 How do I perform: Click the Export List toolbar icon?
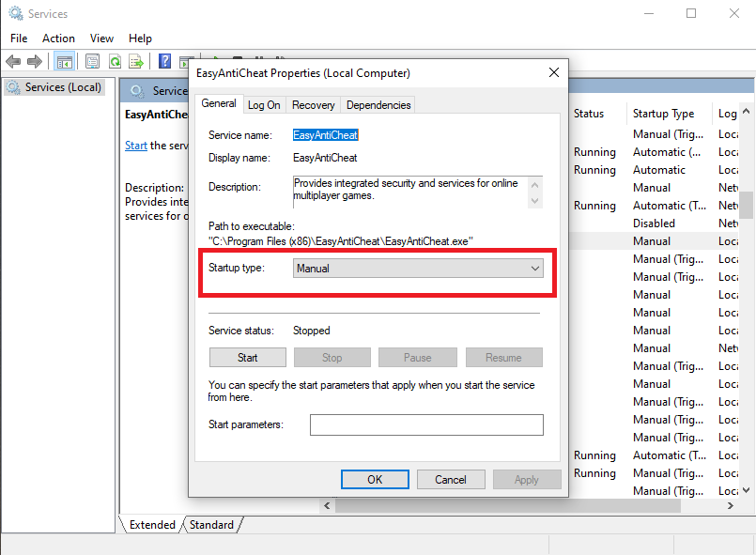(x=136, y=61)
